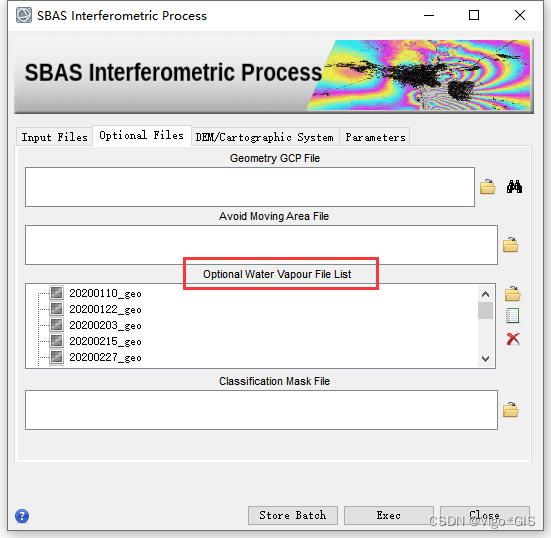The image size is (551, 538).
Task: Click file icon of 20200227_geo
Action: click(57, 357)
